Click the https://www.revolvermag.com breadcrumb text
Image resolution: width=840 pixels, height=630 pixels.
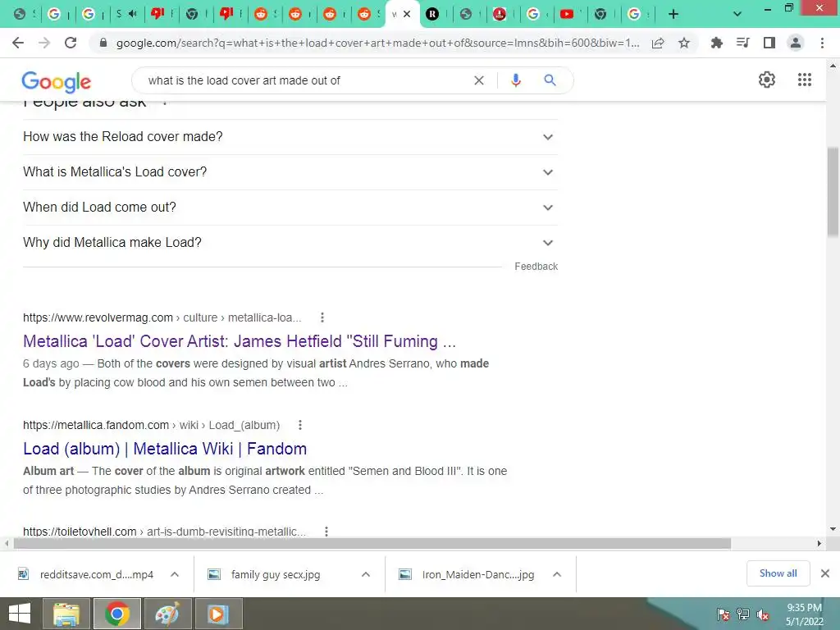(x=98, y=317)
